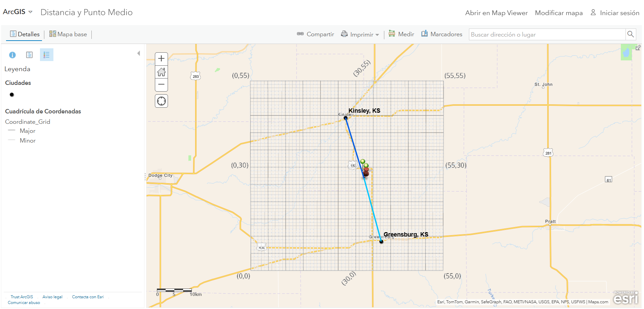The width and height of the screenshot is (644, 309).
Task: Open the Medir measure tool
Action: (x=401, y=34)
